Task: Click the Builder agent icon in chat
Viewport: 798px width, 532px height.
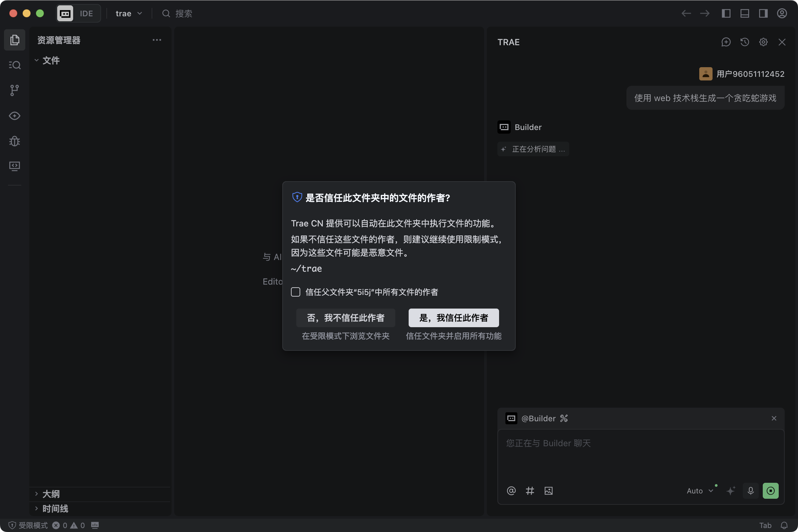Action: (504, 127)
